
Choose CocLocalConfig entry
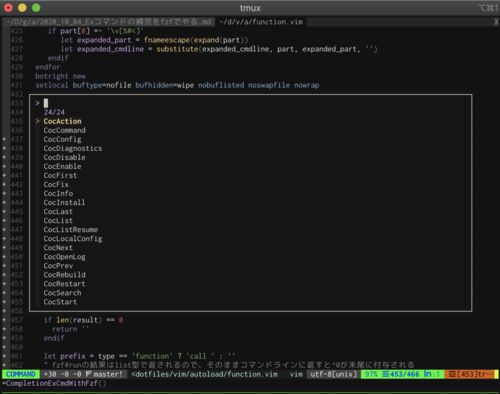(73, 239)
